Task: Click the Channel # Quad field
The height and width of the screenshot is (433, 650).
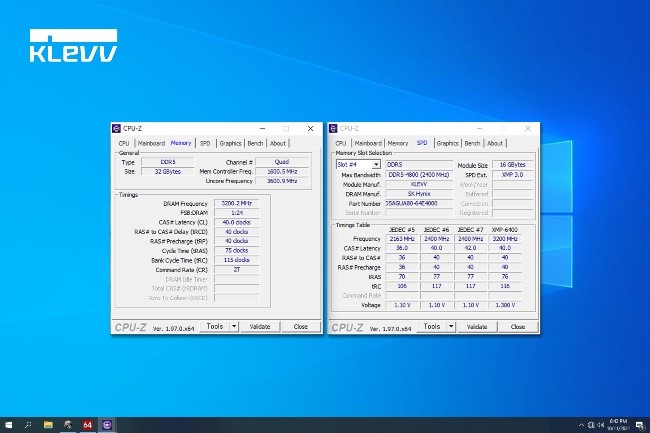Action: coord(282,162)
